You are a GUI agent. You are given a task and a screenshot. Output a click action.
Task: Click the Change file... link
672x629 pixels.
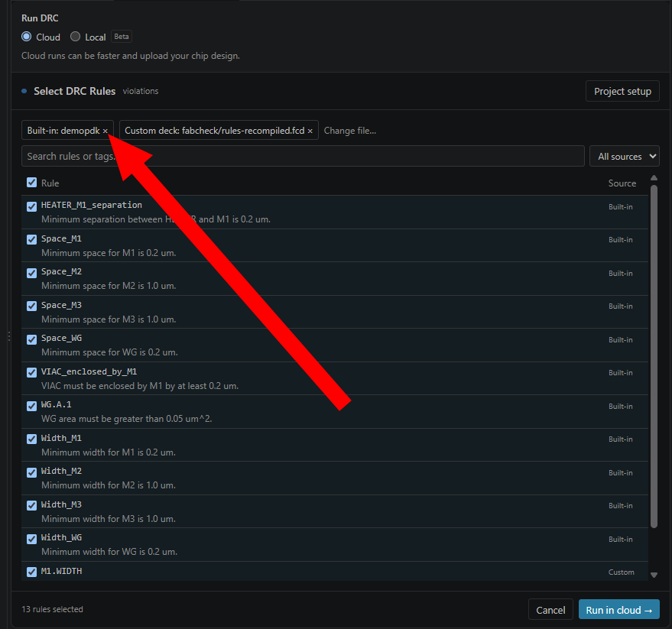[350, 131]
